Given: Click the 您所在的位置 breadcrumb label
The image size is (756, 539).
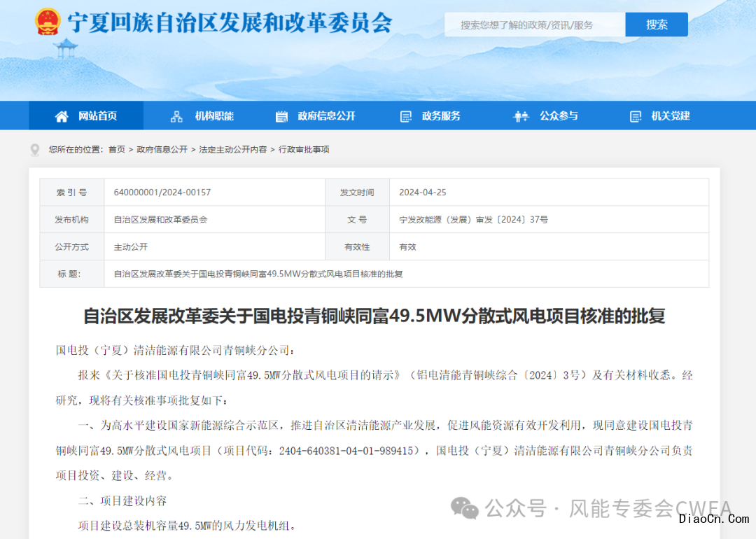Looking at the screenshot, I should (x=76, y=150).
